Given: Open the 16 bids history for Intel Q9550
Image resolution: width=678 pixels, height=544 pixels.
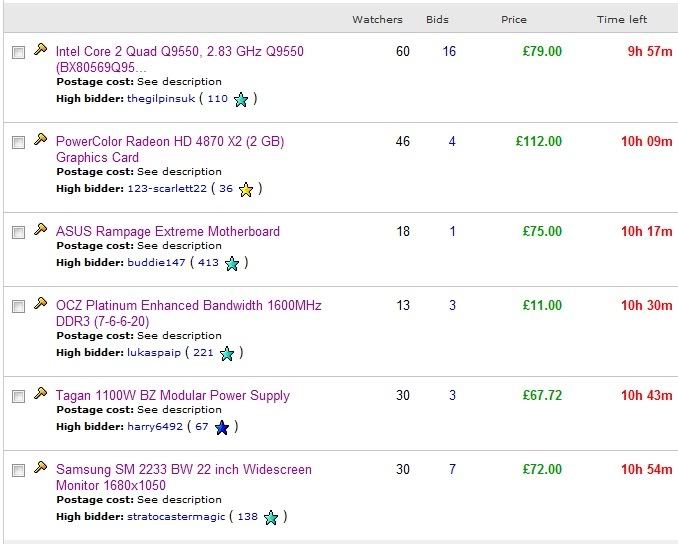Looking at the screenshot, I should pyautogui.click(x=449, y=51).
